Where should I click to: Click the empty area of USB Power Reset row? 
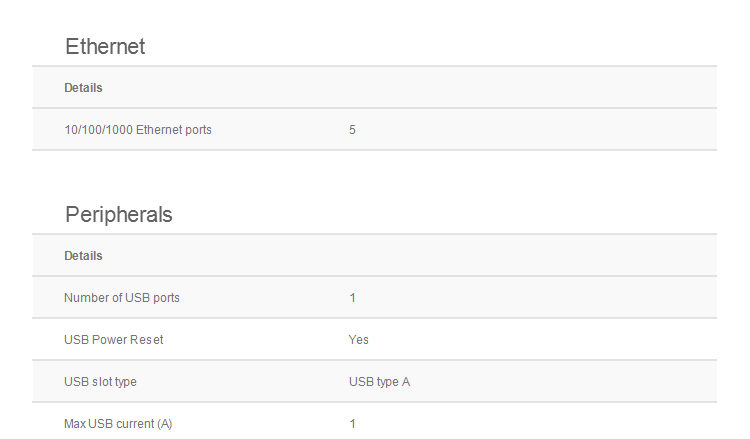tap(540, 340)
